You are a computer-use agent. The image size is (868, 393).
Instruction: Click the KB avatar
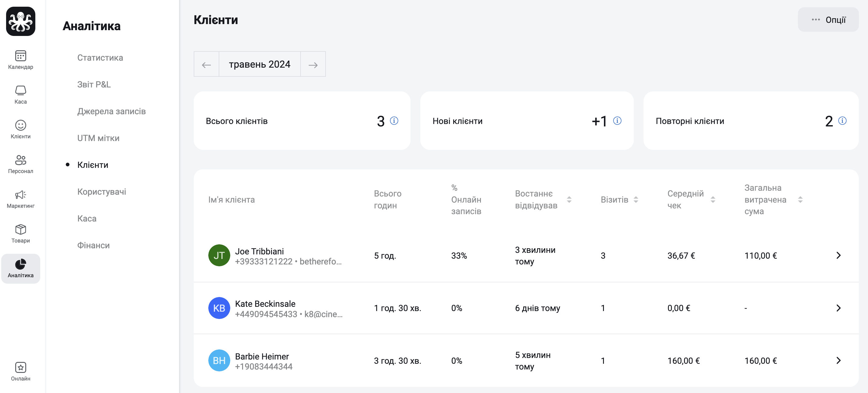pos(219,308)
